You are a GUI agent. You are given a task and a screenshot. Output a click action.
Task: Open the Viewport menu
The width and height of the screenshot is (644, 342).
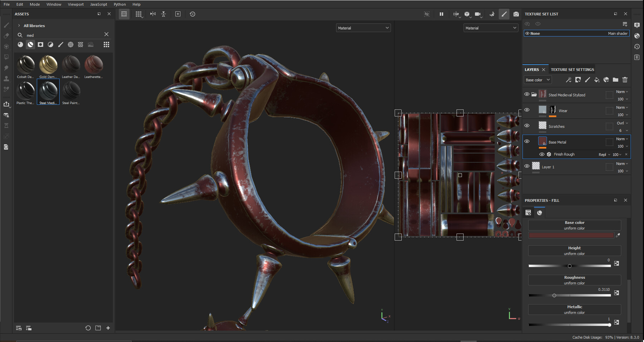click(x=76, y=4)
